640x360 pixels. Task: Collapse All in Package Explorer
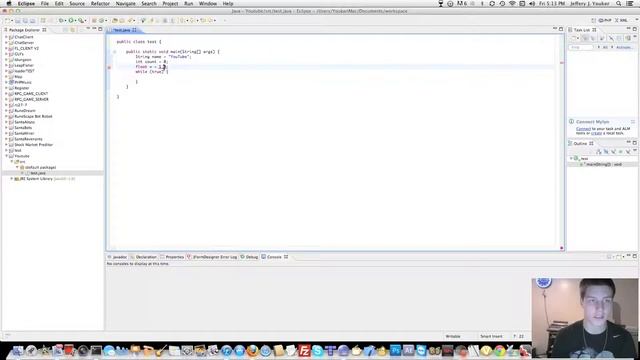pyautogui.click(x=65, y=30)
